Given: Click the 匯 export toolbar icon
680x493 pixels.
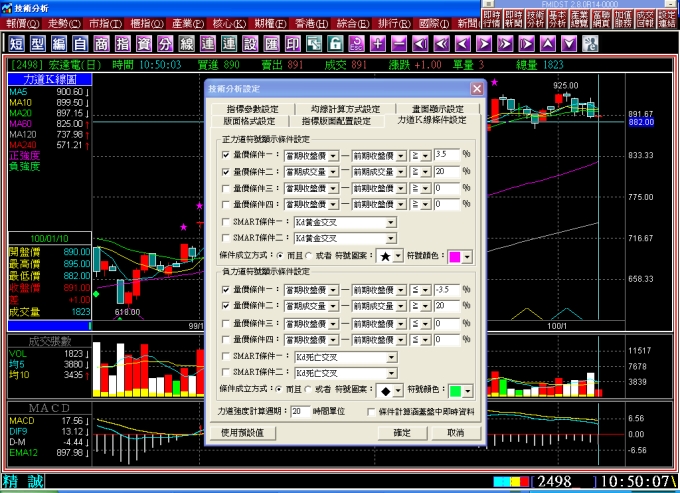Looking at the screenshot, I should (x=271, y=43).
